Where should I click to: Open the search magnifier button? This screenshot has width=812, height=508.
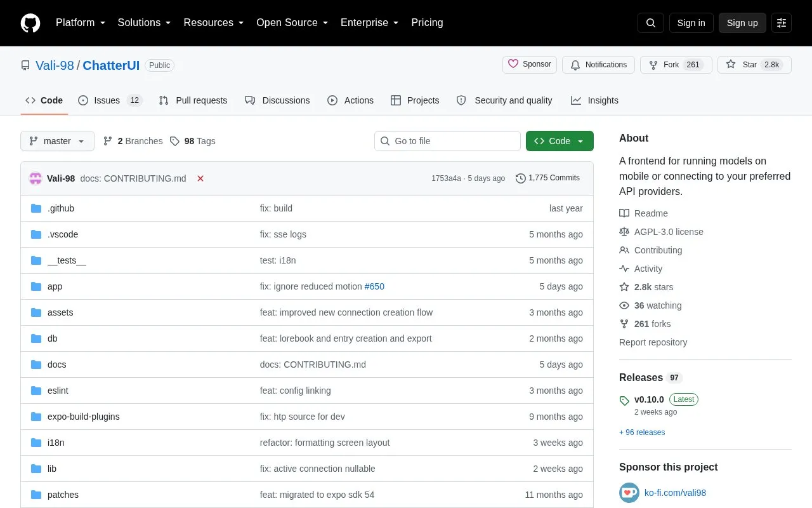coord(651,23)
